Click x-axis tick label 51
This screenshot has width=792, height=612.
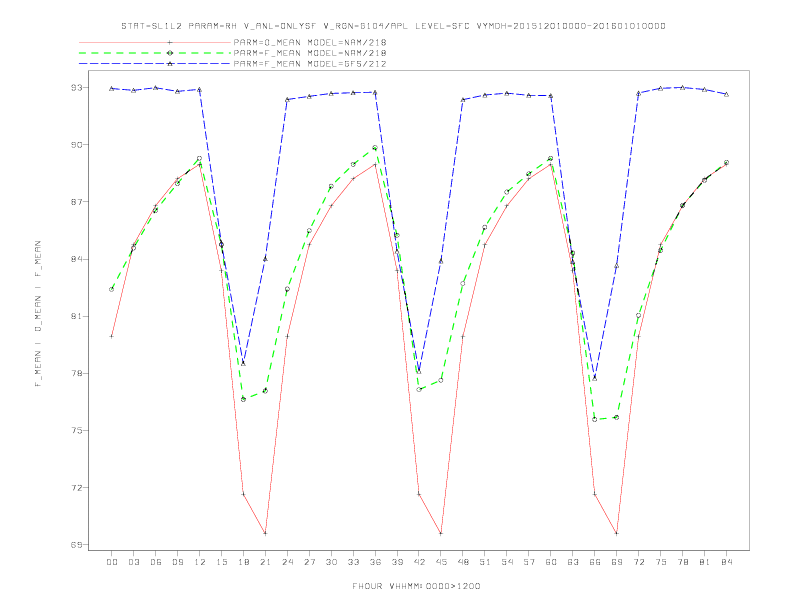(485, 562)
